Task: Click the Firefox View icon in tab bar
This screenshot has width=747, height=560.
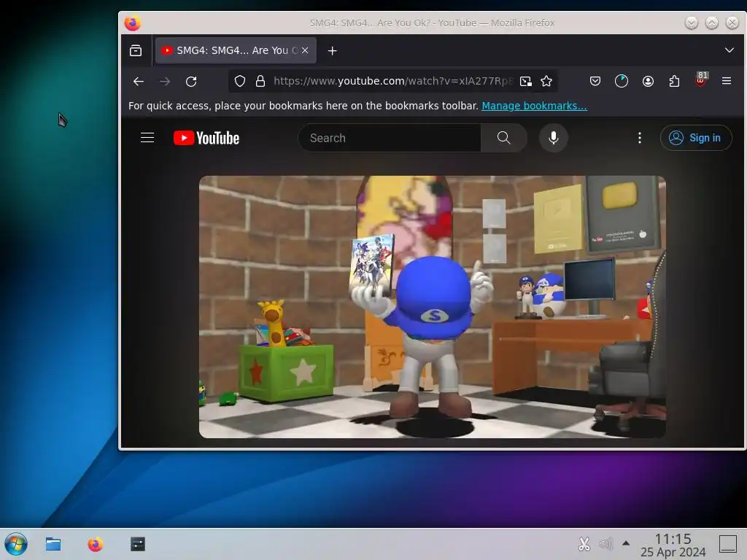Action: pos(136,50)
